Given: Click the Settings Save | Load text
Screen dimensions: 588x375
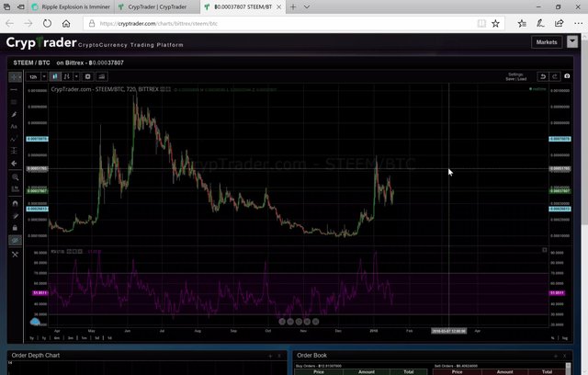Looking at the screenshot, I should [516, 77].
